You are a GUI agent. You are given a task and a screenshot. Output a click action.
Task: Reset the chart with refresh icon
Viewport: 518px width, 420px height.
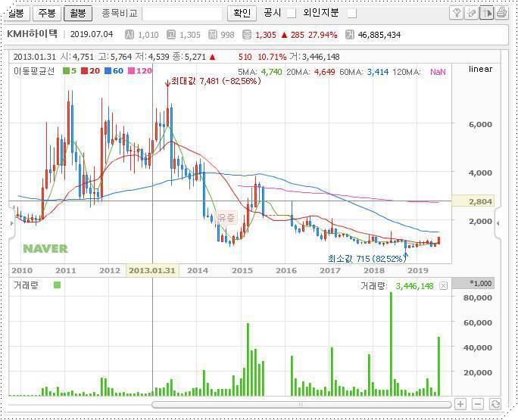coord(495,404)
